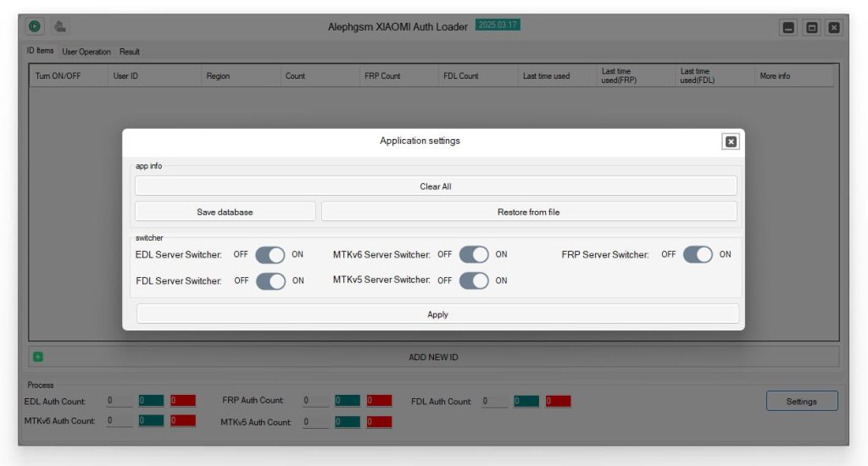
Task: Click Save database button
Action: tap(225, 212)
